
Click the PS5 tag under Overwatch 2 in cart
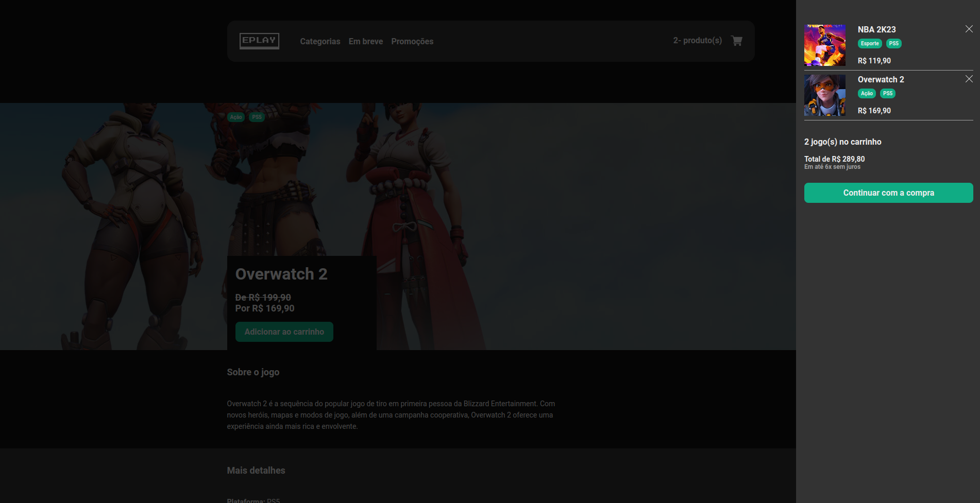pos(887,94)
